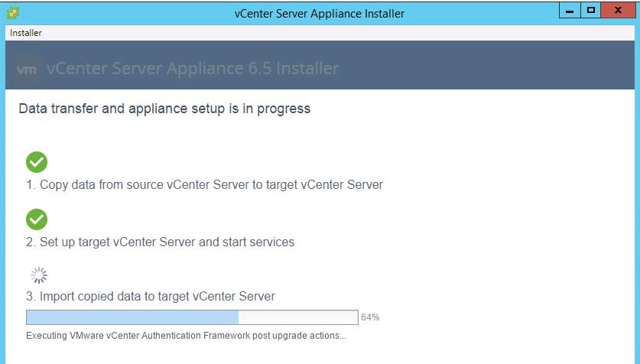Select 'Copy data from source vCenter Server' step text
Screen dimensions: 640x364
204,184
